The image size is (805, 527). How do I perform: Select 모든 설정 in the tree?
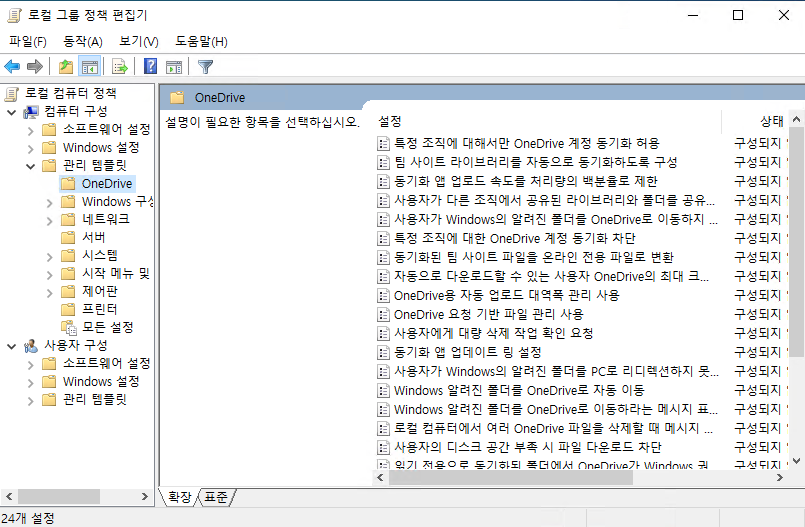108,327
